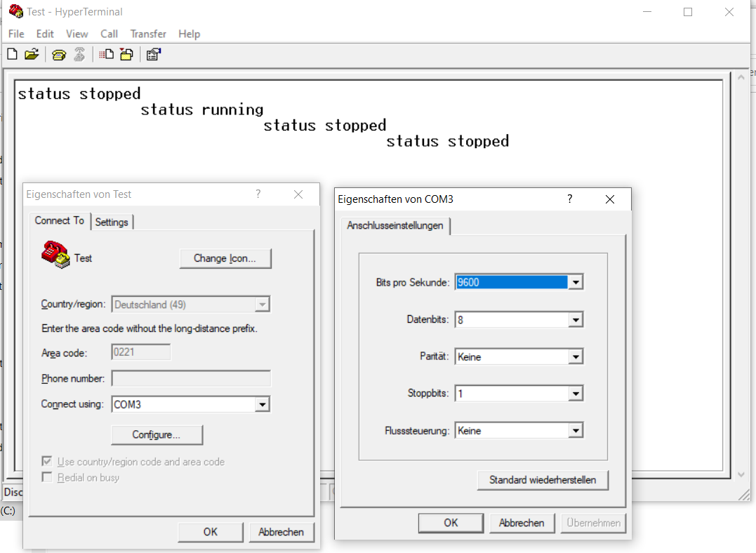
Task: Open the Help menu
Action: click(189, 34)
